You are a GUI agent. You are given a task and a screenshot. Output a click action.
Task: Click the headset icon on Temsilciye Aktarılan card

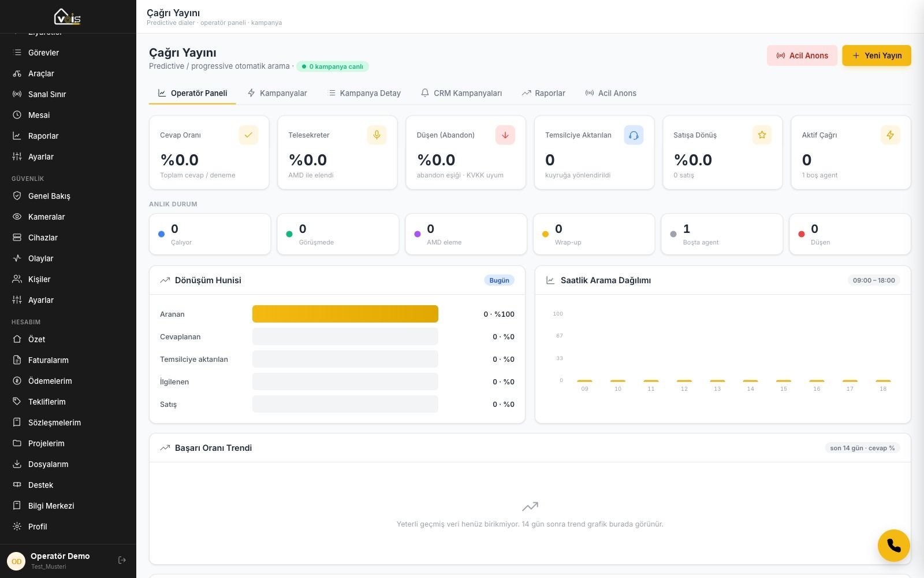point(634,135)
